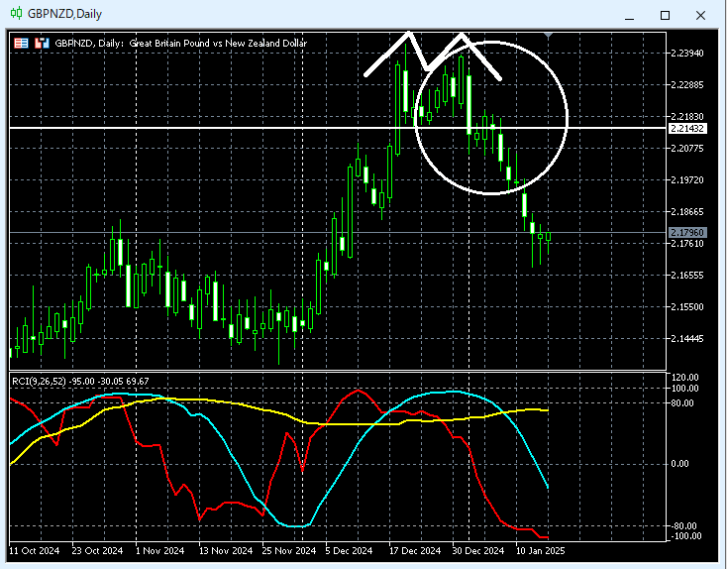Click the chart title GBPNZD, Daily description
This screenshot has height=569, width=728.
(181, 44)
